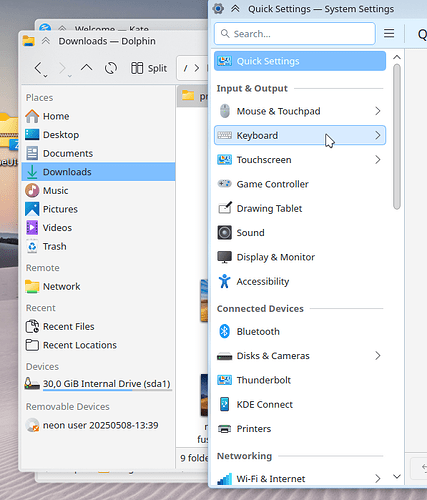Click the Bluetooth icon
The height and width of the screenshot is (500, 427).
(x=225, y=331)
